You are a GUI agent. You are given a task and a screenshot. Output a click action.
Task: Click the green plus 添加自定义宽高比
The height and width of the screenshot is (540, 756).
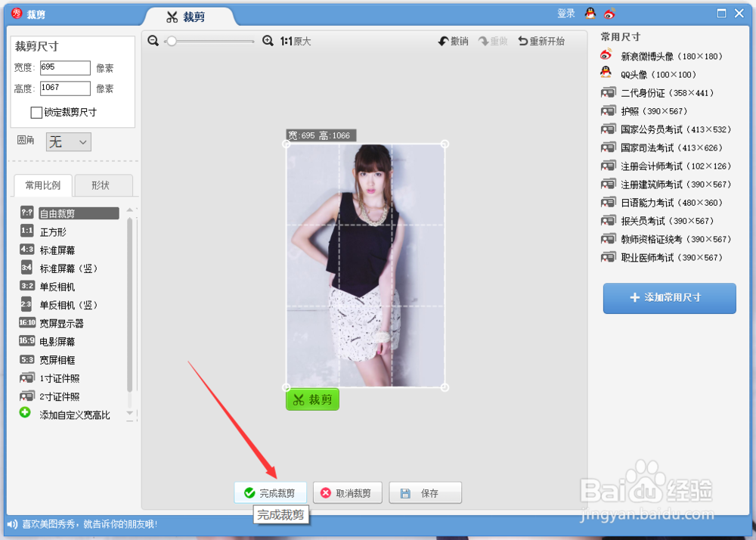(64, 414)
